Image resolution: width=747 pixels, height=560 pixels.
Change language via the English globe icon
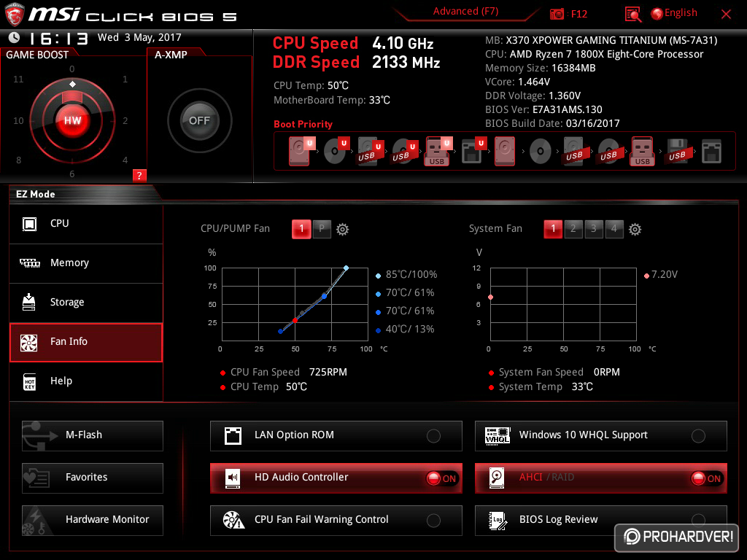[657, 14]
